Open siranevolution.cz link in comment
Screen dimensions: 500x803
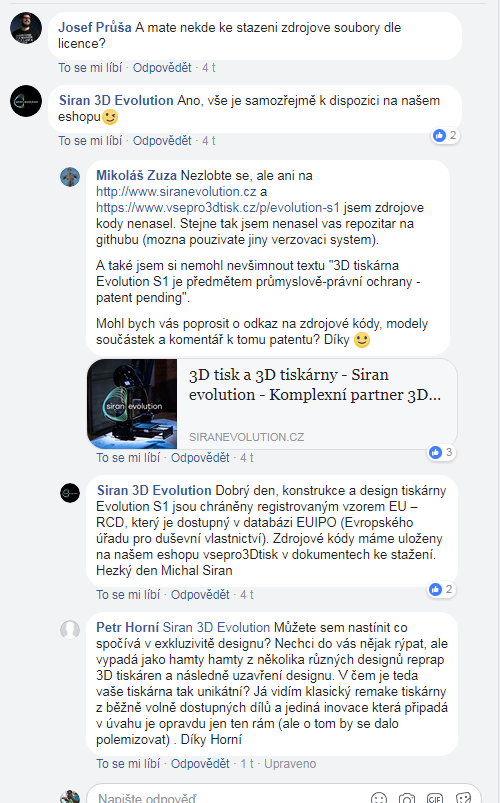pyautogui.click(x=176, y=192)
